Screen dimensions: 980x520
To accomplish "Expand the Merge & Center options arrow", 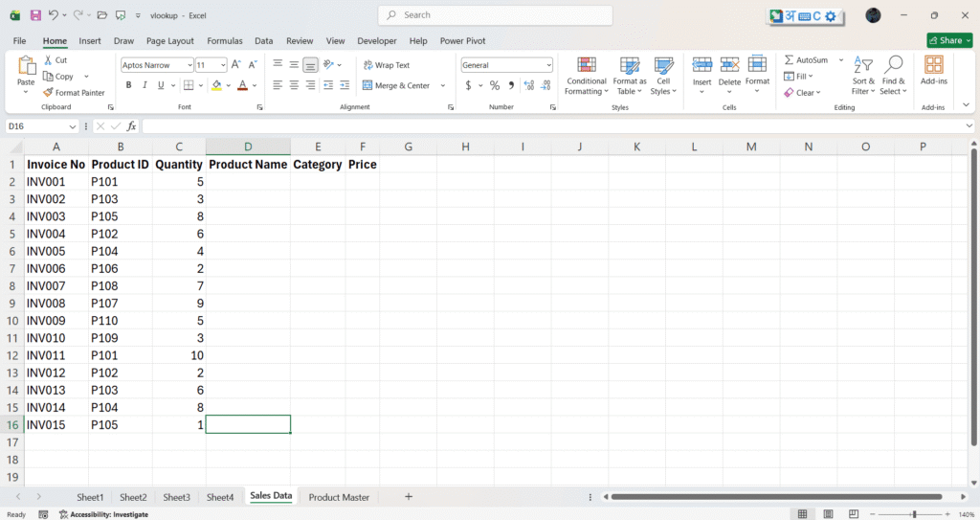I will (443, 86).
